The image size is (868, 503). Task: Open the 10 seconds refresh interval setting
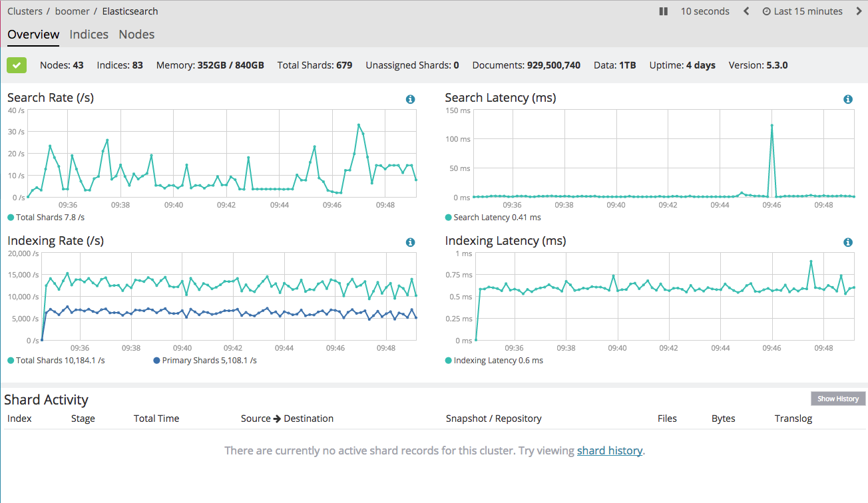coord(705,11)
